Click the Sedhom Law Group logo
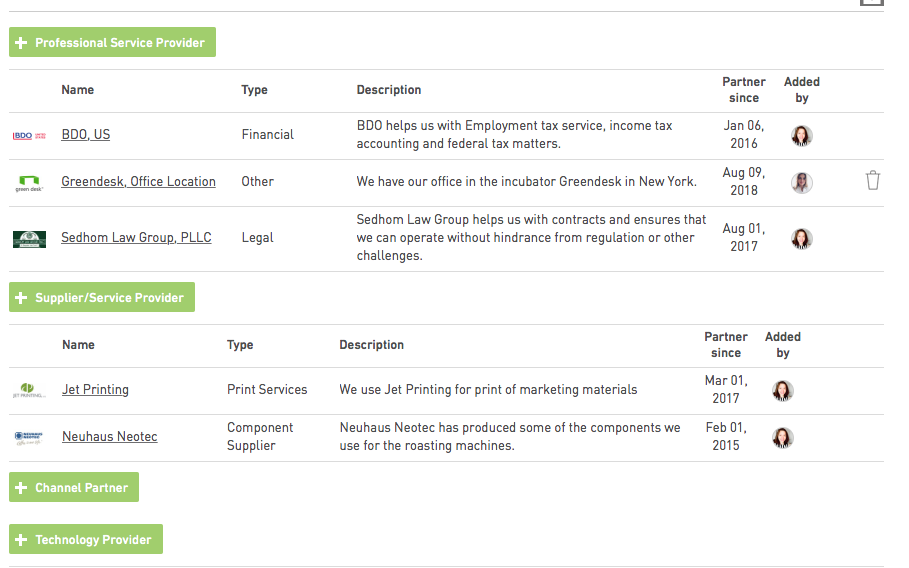 [x=29, y=239]
